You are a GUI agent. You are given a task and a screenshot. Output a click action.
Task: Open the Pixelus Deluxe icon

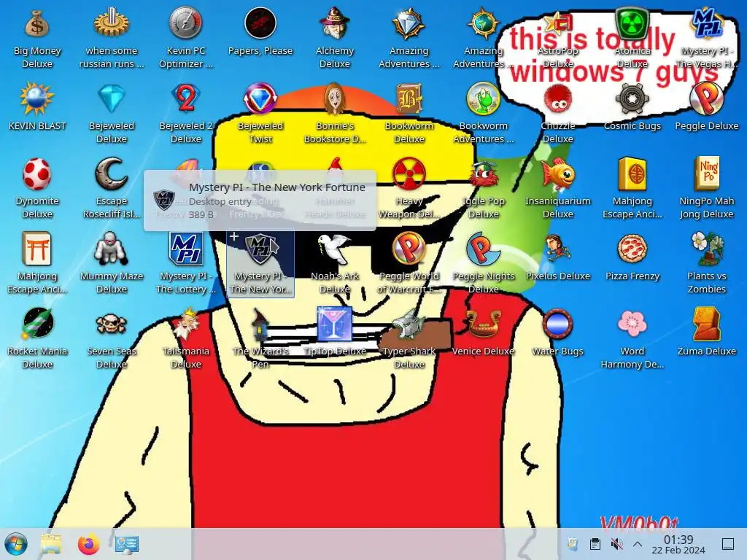(557, 249)
